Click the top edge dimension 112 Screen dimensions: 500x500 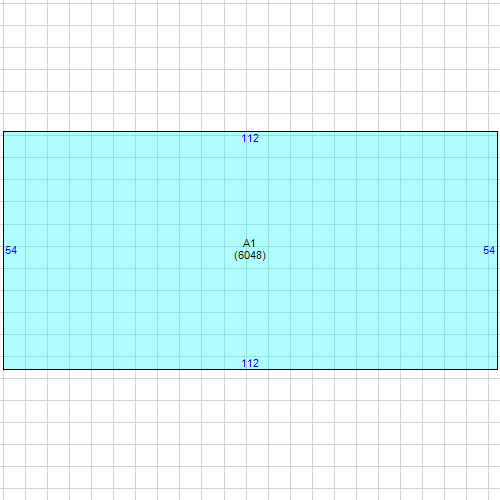[x=250, y=138]
